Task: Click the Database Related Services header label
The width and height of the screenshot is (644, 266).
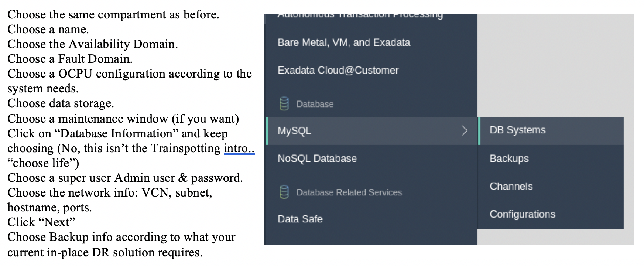Action: (349, 192)
